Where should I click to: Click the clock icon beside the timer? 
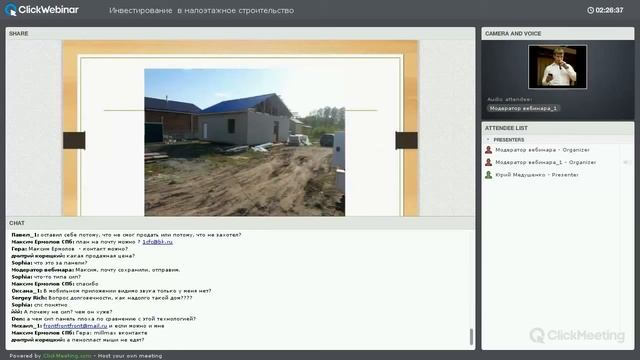pos(590,10)
